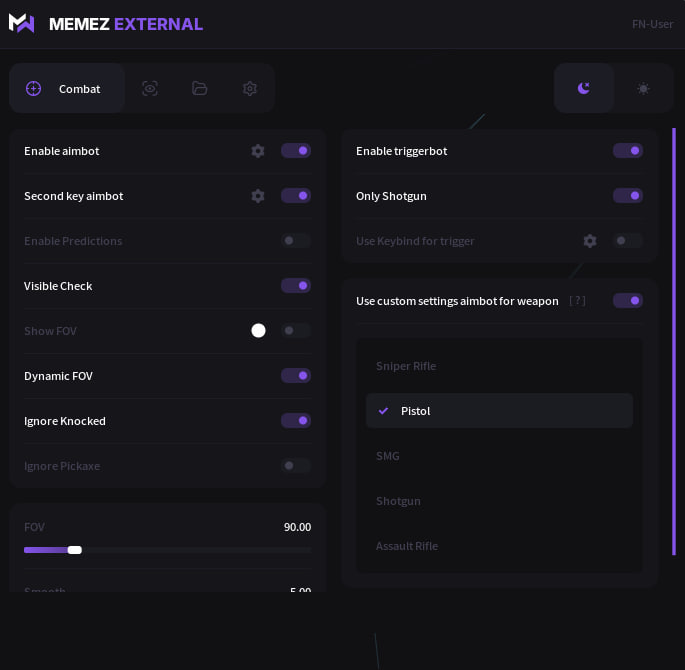Turn off the Only Shotgun switch

[628, 196]
